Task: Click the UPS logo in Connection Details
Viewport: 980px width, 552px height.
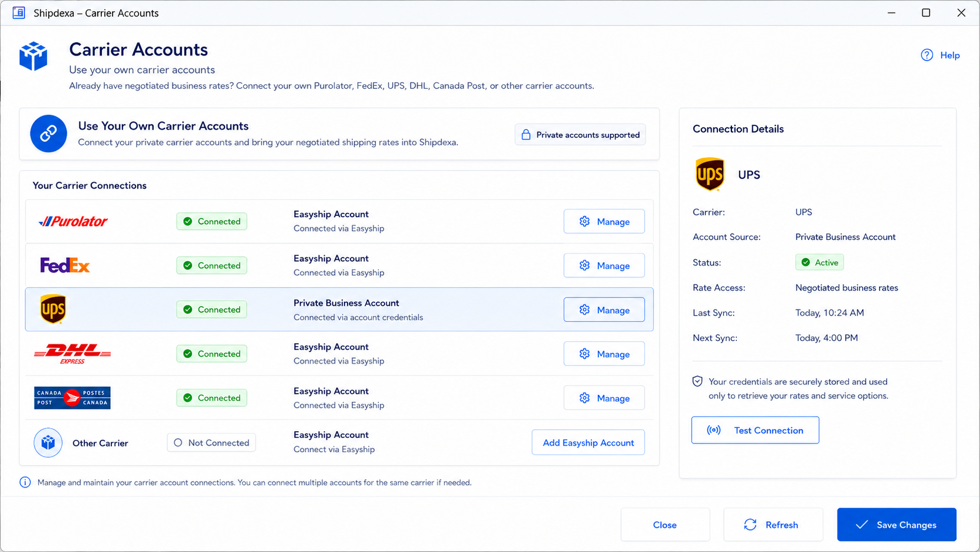Action: (710, 174)
